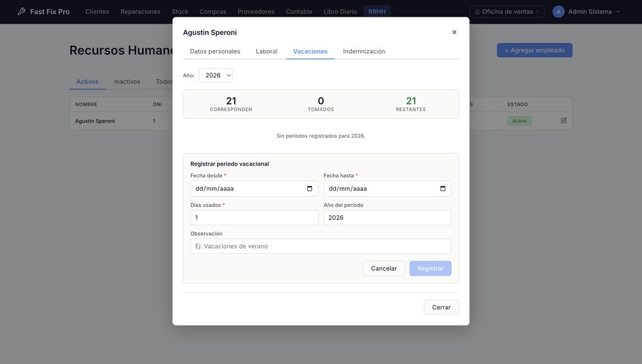Image resolution: width=642 pixels, height=364 pixels.
Task: Click the Fast Fix Pro wrench logo
Action: [22, 12]
